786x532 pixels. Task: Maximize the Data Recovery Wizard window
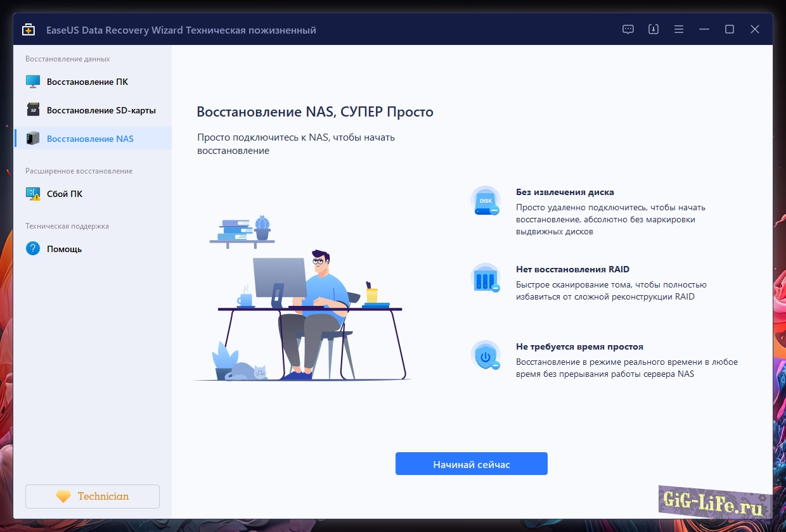[730, 30]
